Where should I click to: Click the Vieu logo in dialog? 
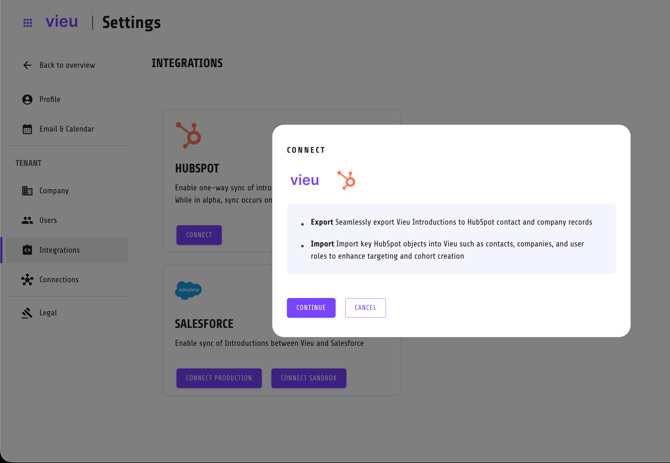305,180
